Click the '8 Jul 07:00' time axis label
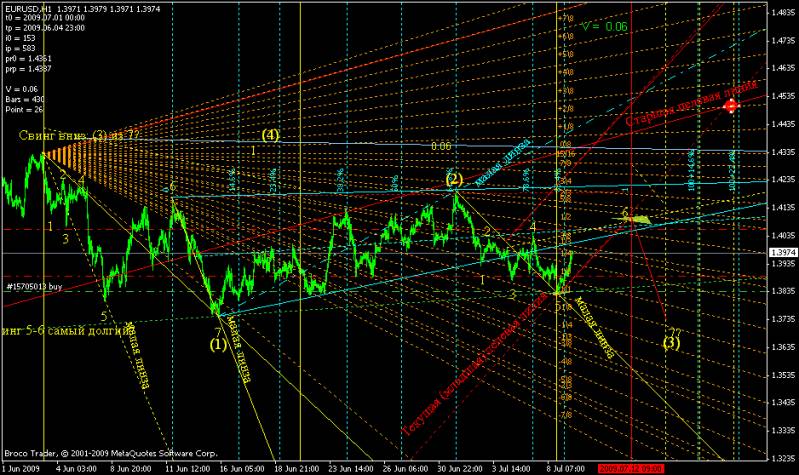The height and width of the screenshot is (475, 799). 566,468
